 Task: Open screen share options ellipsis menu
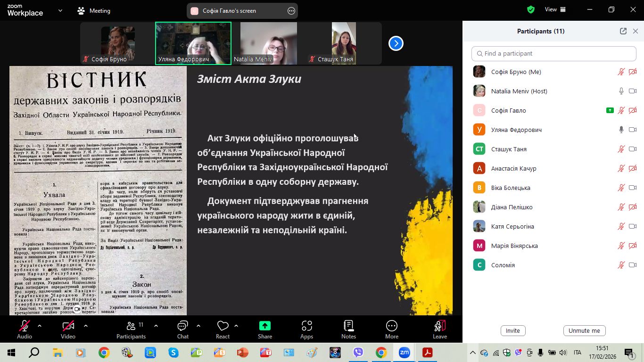pos(291,11)
